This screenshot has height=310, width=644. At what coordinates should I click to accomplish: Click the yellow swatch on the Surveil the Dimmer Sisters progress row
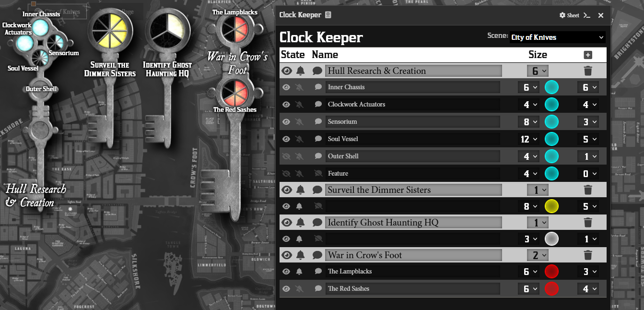pos(551,206)
